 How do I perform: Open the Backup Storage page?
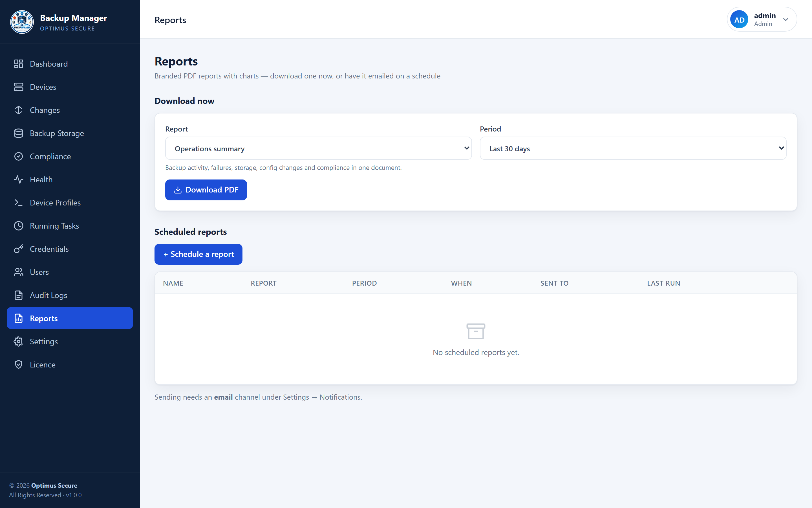(x=70, y=133)
